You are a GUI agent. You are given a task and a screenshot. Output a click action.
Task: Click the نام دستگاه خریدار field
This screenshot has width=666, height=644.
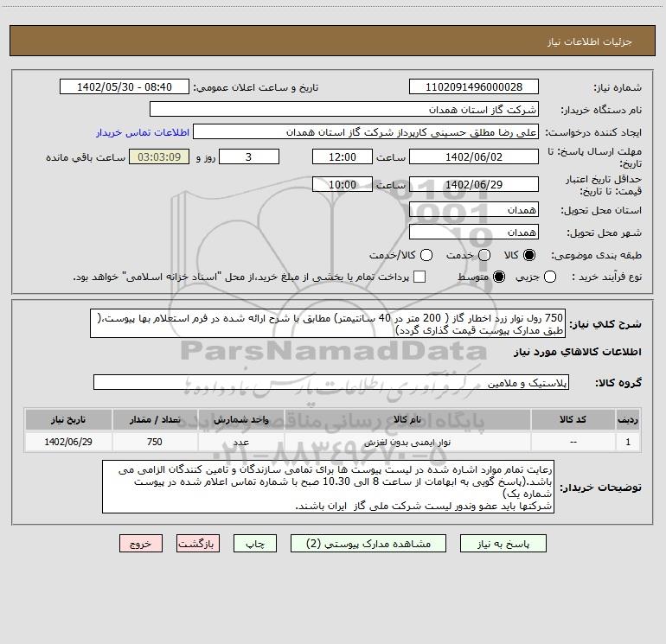coord(344,109)
